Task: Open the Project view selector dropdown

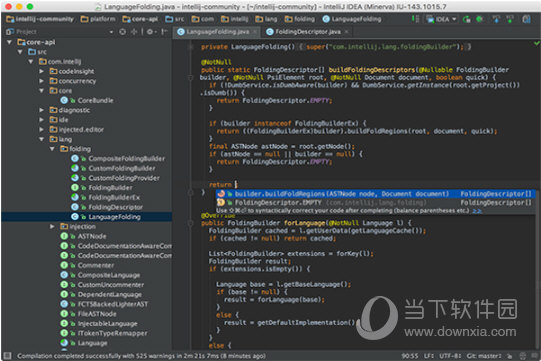Action: pyautogui.click(x=111, y=32)
